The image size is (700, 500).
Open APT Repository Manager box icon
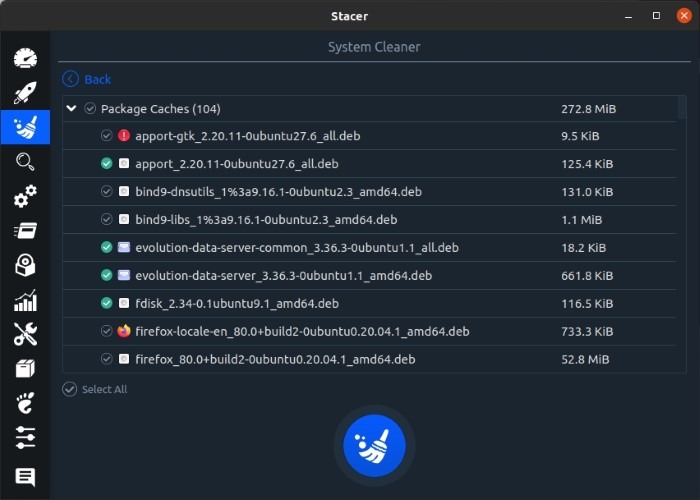[x=25, y=369]
